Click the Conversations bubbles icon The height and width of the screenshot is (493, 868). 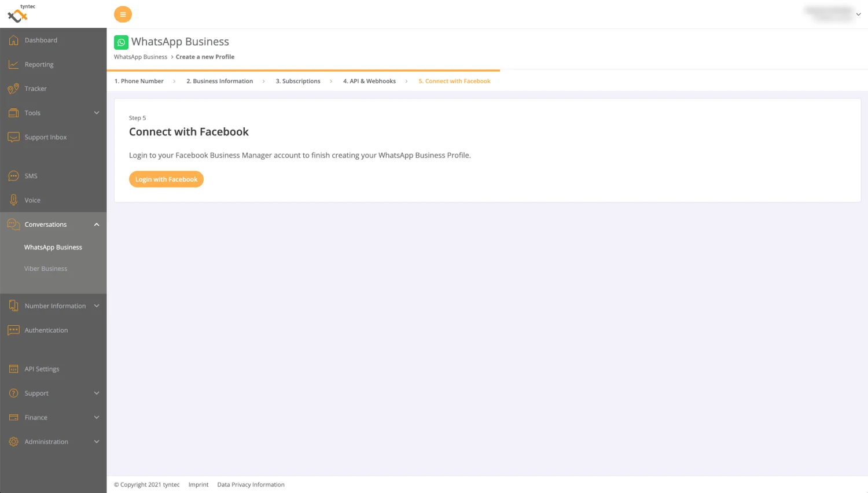click(13, 225)
